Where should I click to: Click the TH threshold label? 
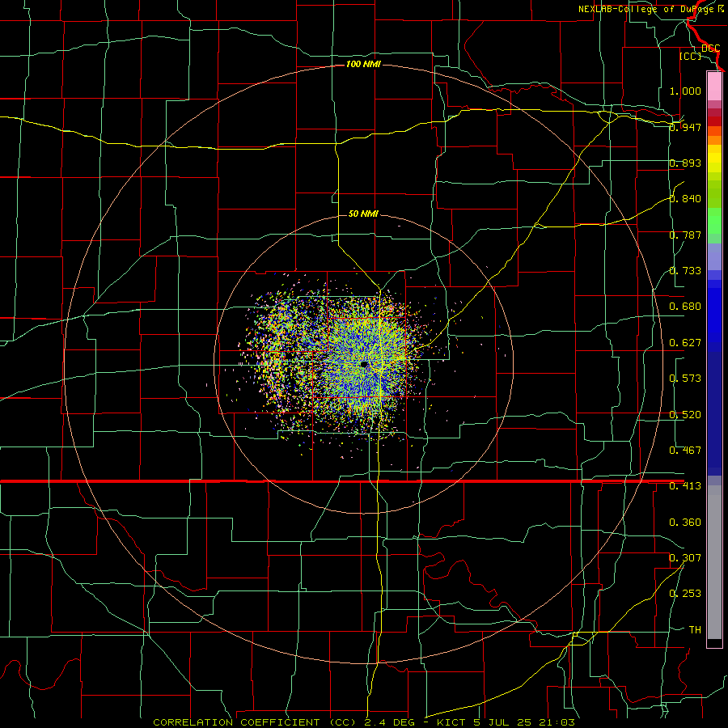(x=695, y=630)
